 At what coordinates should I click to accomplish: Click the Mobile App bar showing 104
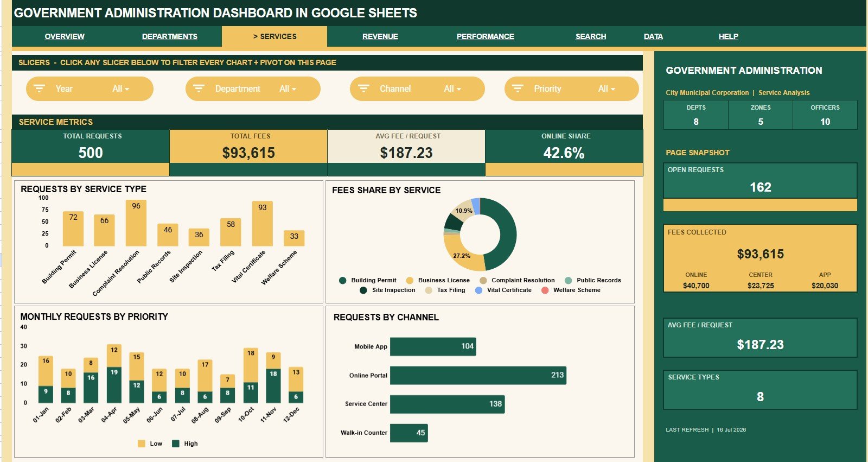tap(433, 346)
